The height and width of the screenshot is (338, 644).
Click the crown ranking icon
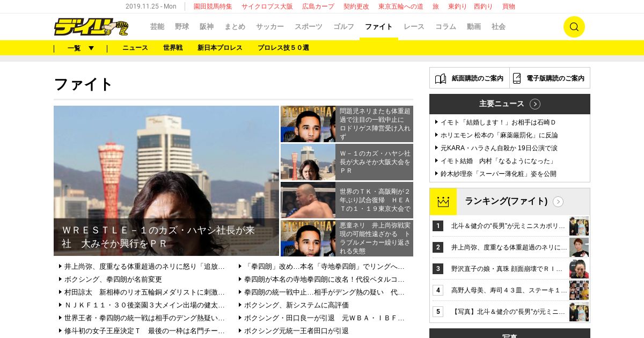(443, 202)
